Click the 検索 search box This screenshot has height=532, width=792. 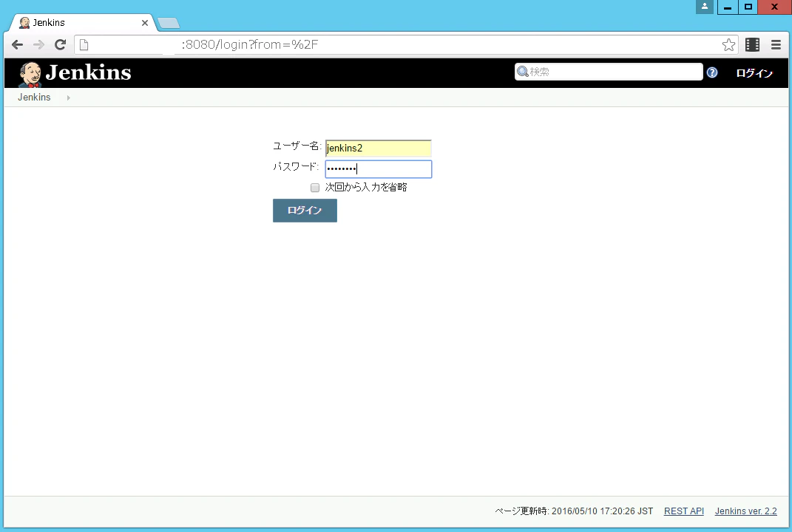(609, 72)
